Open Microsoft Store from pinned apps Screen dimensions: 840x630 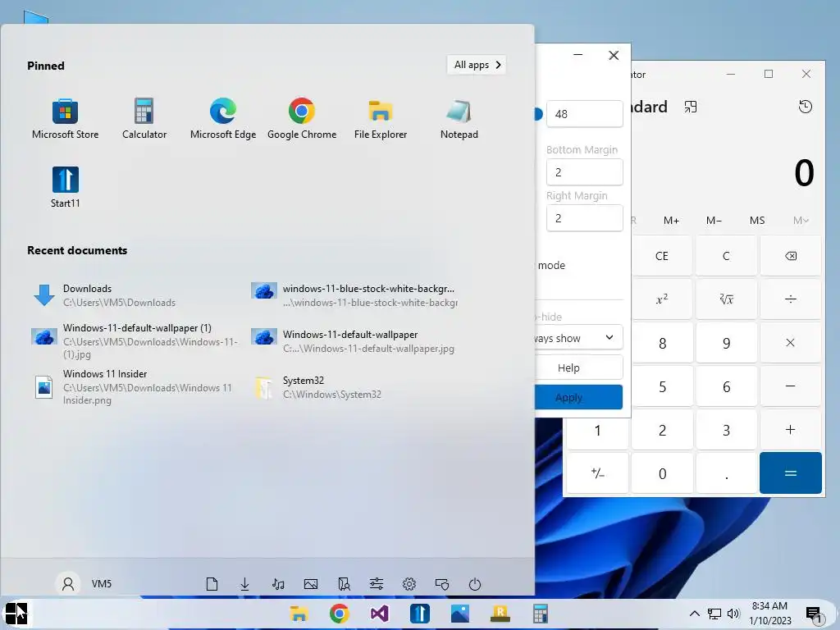click(66, 119)
